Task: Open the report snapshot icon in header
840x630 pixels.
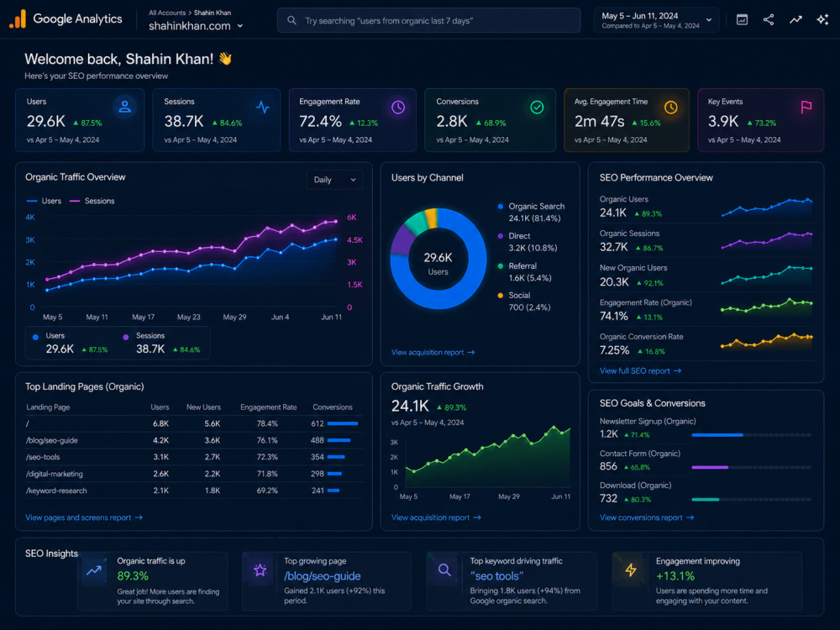Action: click(742, 20)
